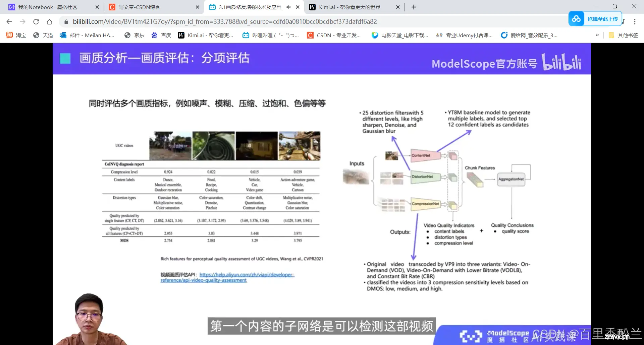
Task: Open the 电影天堂 bookmark
Action: (x=400, y=35)
